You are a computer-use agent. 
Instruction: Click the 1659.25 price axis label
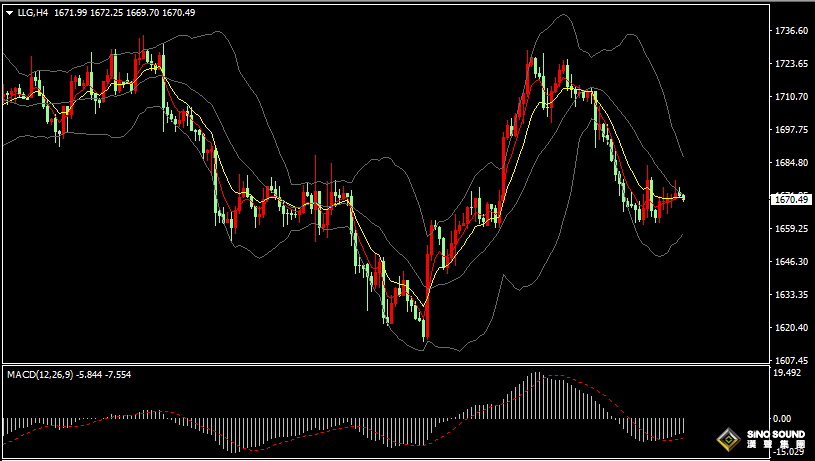point(791,229)
